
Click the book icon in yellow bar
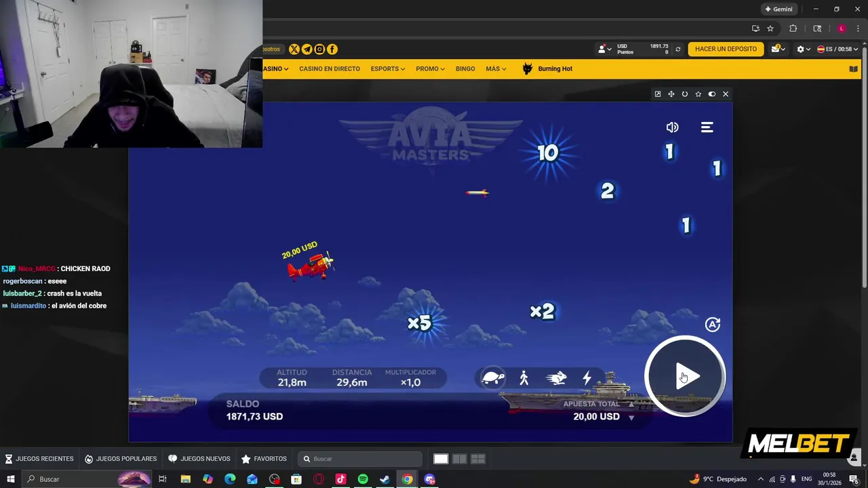(853, 69)
